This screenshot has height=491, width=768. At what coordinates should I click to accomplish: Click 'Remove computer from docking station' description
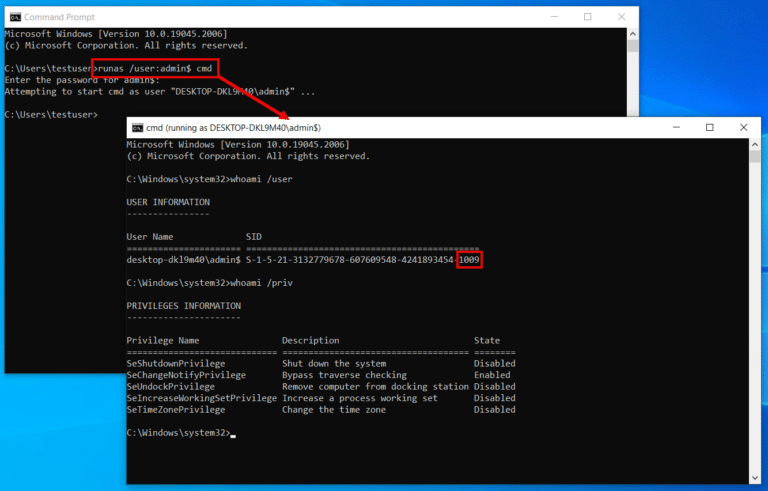(x=375, y=387)
